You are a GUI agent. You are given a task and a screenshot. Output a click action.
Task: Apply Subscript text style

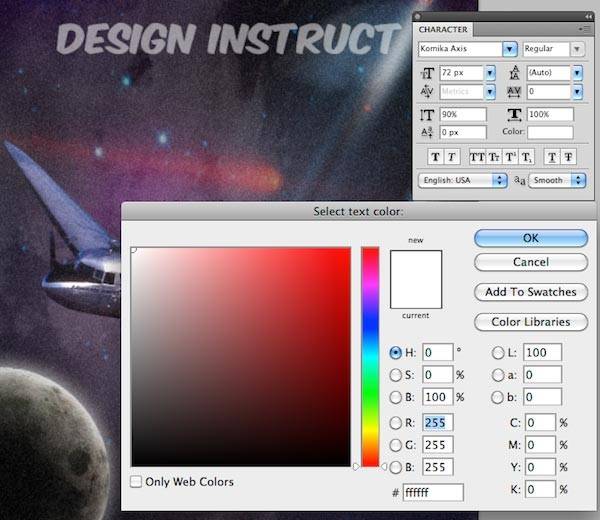[525, 156]
